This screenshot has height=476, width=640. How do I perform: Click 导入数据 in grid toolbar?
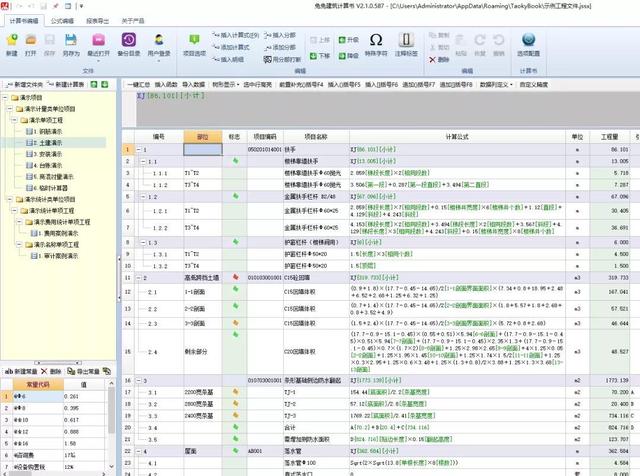tap(193, 85)
